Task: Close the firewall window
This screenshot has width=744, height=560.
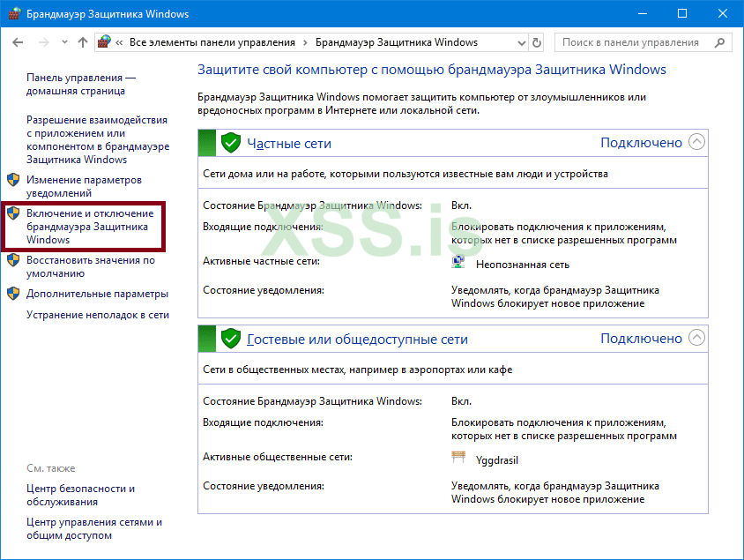Action: pos(722,14)
